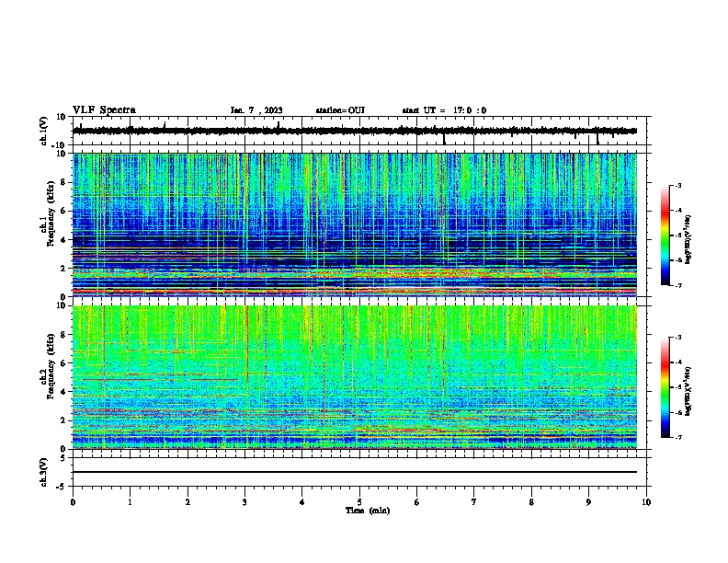Click the ch.1 spectrogram color scale bar
This screenshot has height=563, width=728.
[x=665, y=236]
